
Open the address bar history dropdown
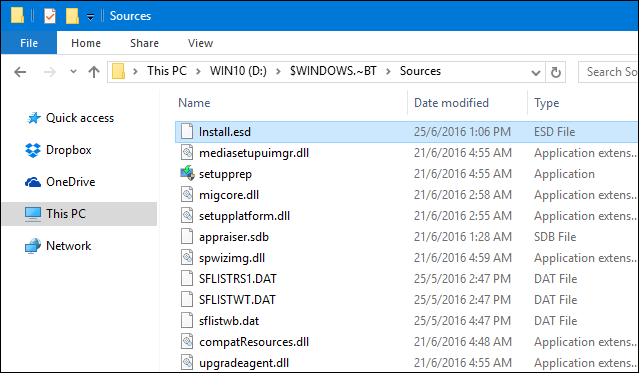[536, 73]
